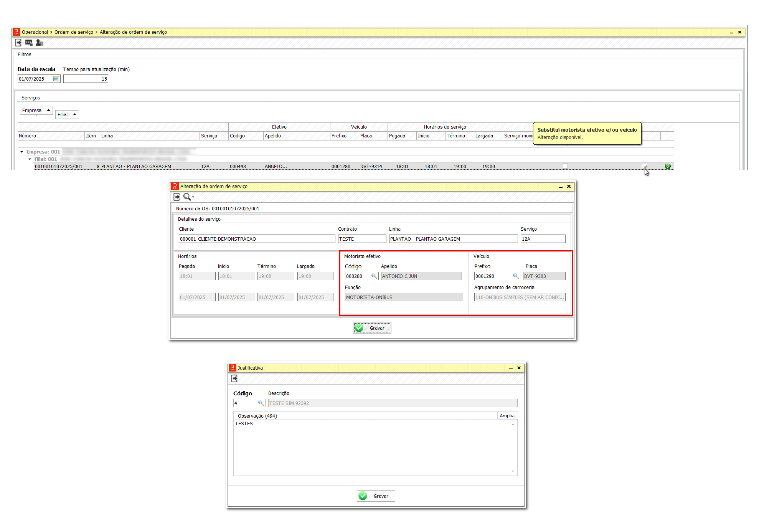This screenshot has width=759, height=532.
Task: Click Filial grouping sort button
Action: click(x=67, y=114)
